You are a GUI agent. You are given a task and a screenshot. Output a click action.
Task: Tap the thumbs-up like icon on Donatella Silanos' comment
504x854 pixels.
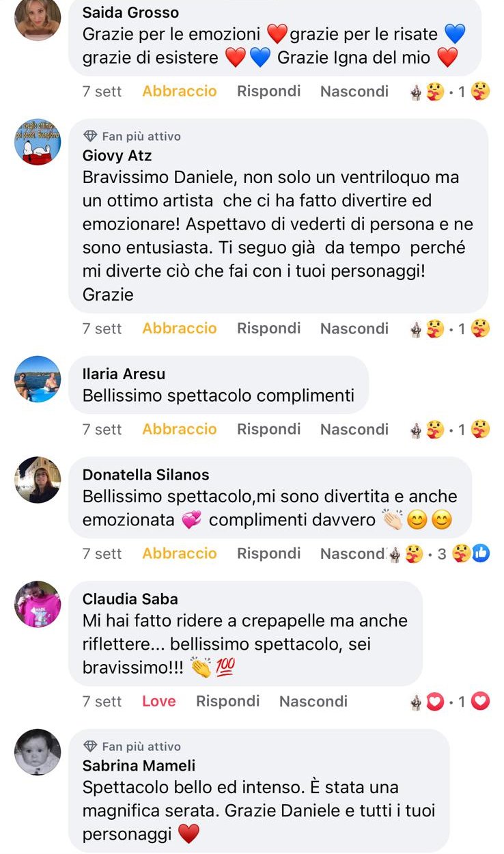pyautogui.click(x=481, y=554)
